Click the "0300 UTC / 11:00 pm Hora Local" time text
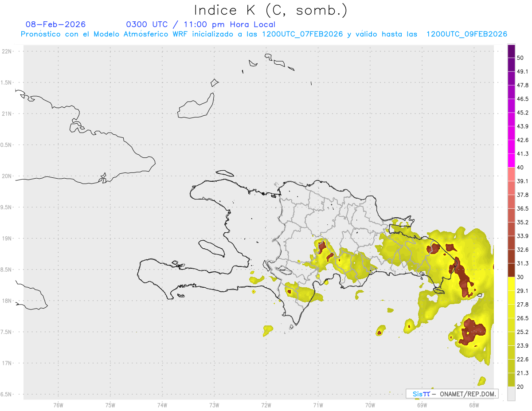 [x=200, y=24]
